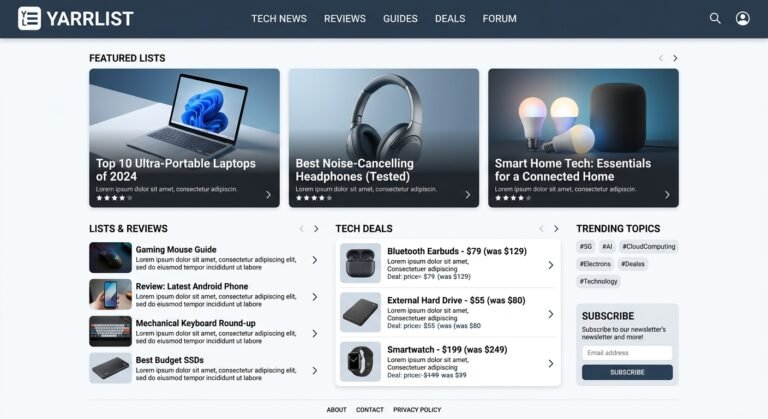The image size is (768, 419).
Task: Advance to next Featured Lists slide
Action: (675, 58)
